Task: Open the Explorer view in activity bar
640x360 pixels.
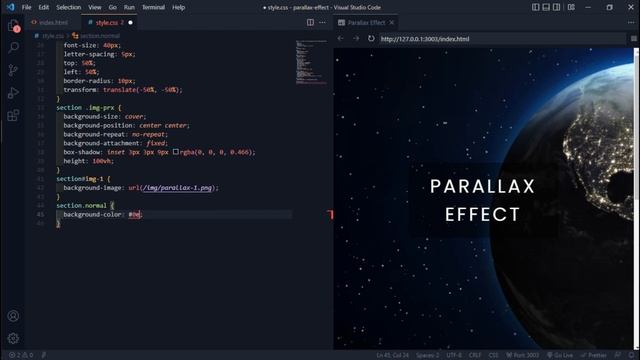Action: [x=13, y=26]
